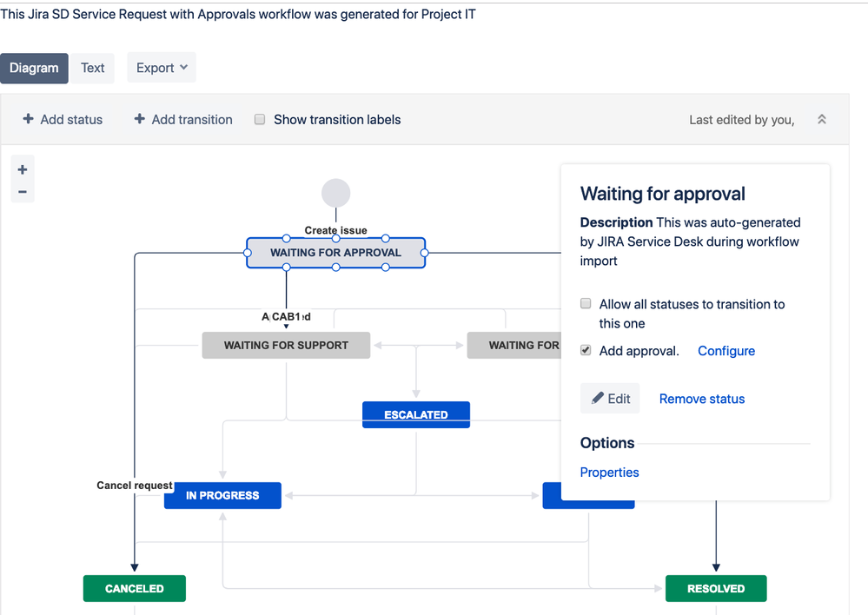Click the Last edited by you text
This screenshot has width=868, height=615.
tap(742, 120)
